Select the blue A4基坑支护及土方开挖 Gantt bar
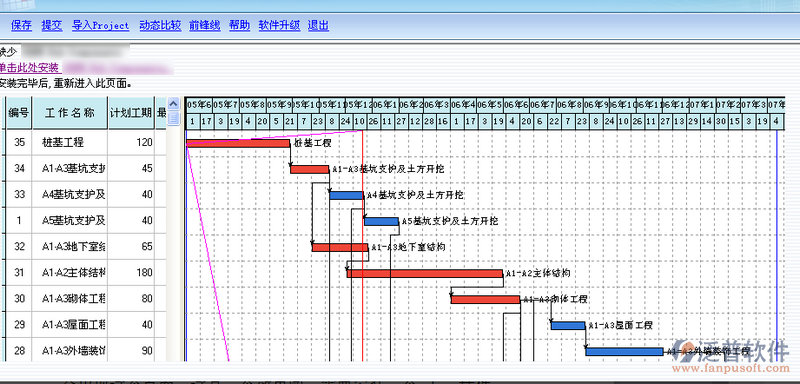 [346, 195]
